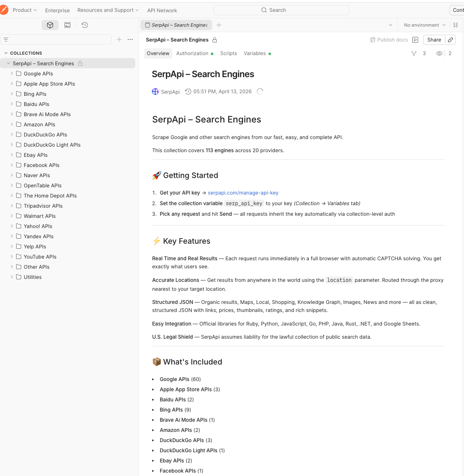
Task: Open the No environment dropdown
Action: pos(425,25)
